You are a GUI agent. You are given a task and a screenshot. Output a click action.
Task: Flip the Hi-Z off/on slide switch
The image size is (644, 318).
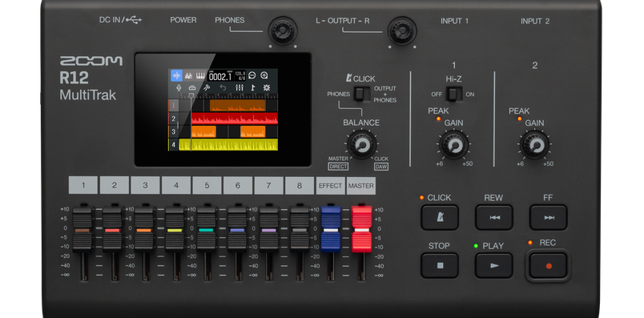(x=453, y=94)
